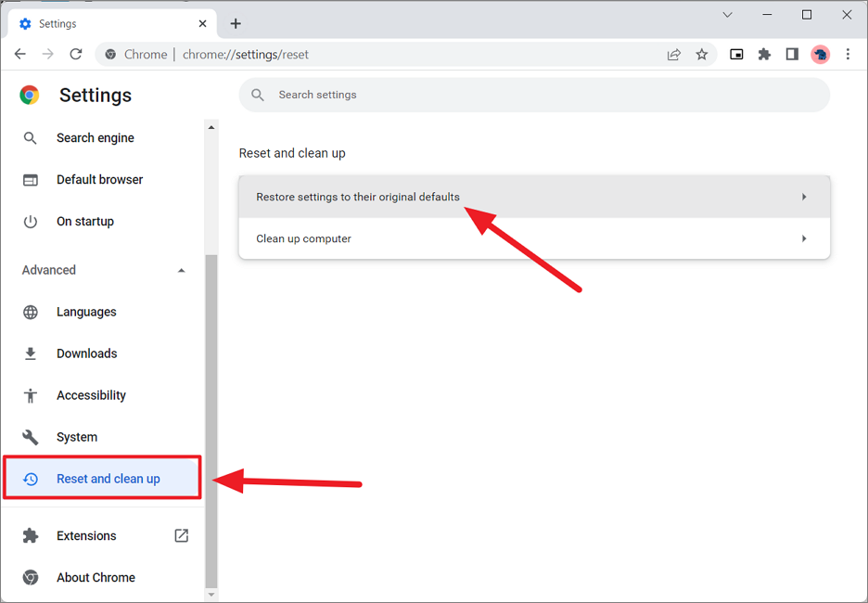Screen dimensions: 868x603
Task: Open a new tab with plus button
Action: pyautogui.click(x=236, y=23)
